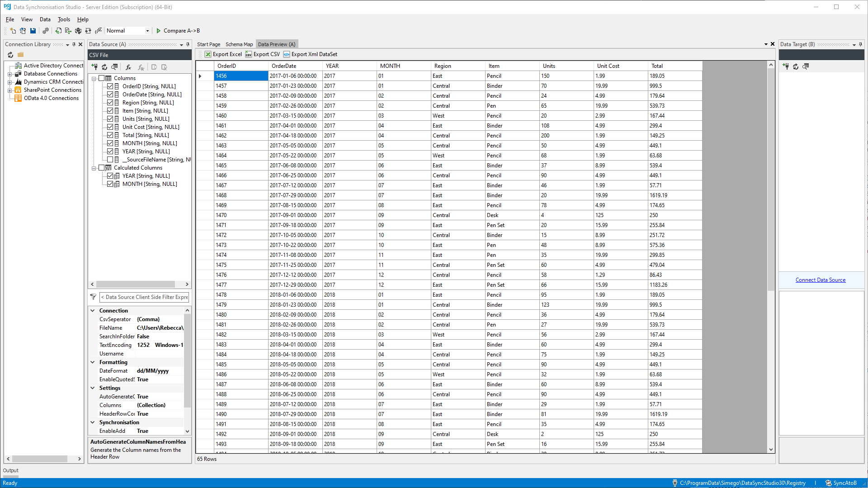Check the Columns root node checkbox

[102, 78]
